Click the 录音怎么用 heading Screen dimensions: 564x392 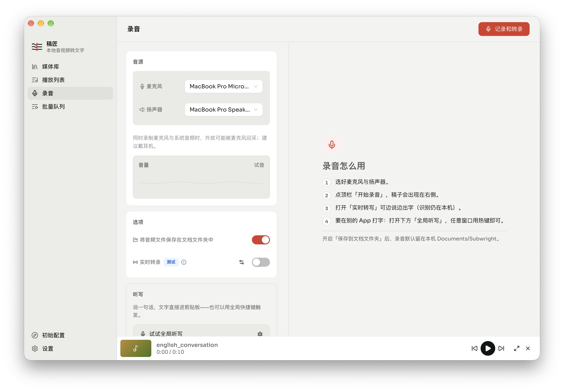[344, 166]
